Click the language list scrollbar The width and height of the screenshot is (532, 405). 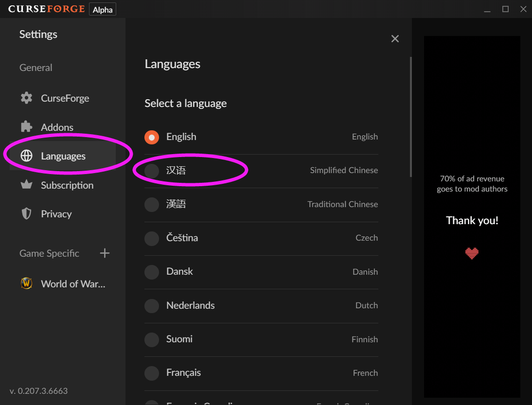coord(410,117)
